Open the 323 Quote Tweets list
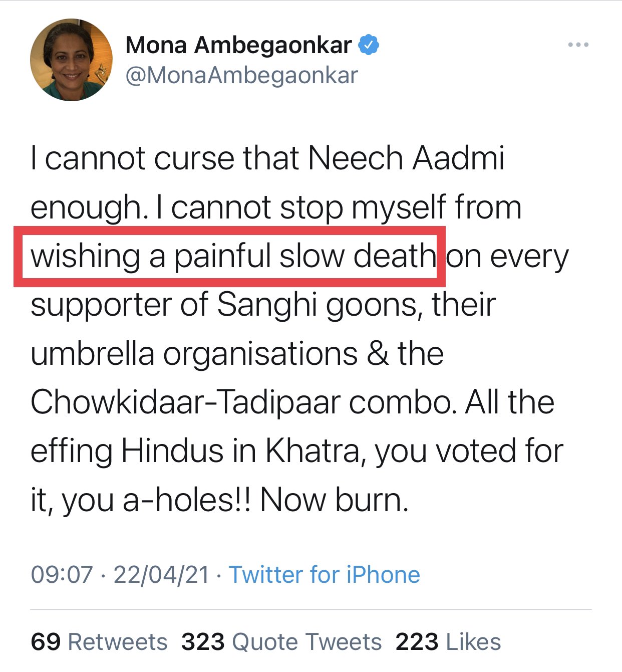 point(281,642)
